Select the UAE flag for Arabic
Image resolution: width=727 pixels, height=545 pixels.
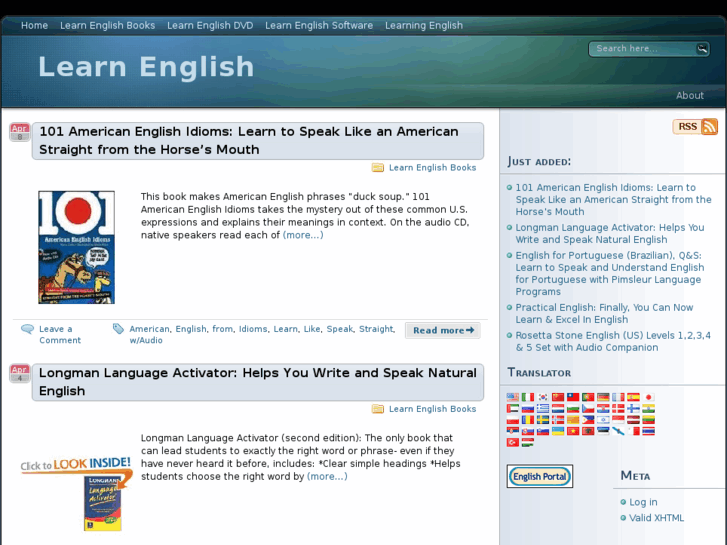513,408
